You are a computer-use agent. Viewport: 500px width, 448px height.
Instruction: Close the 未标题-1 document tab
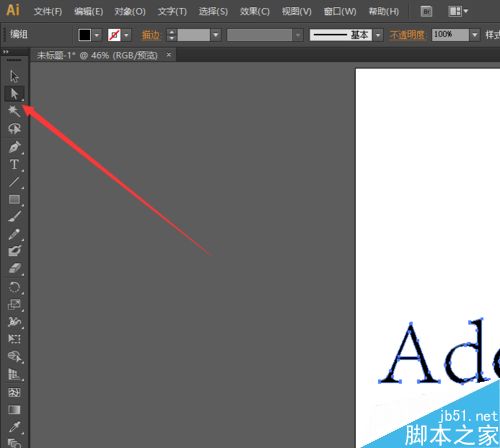(x=169, y=55)
